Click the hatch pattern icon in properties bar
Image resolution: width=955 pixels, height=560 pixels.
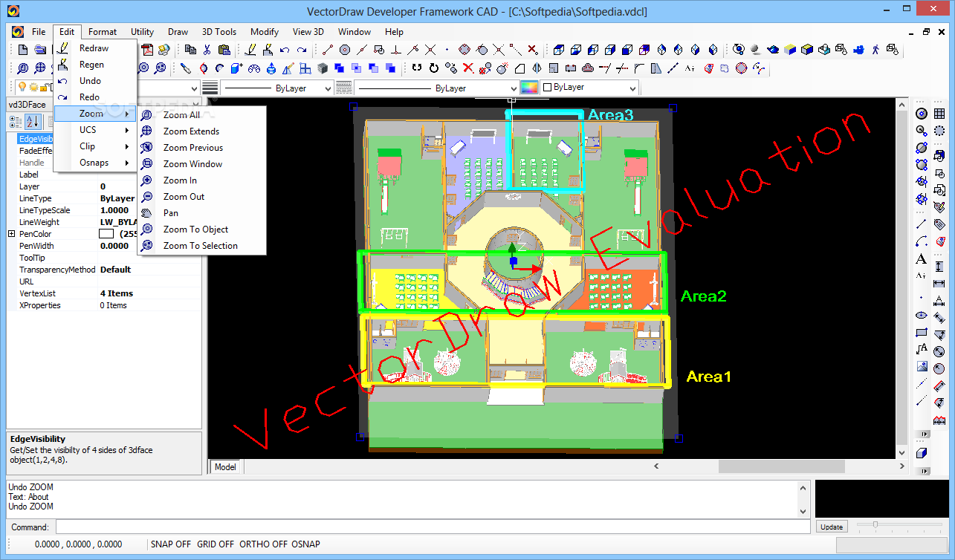tap(343, 88)
